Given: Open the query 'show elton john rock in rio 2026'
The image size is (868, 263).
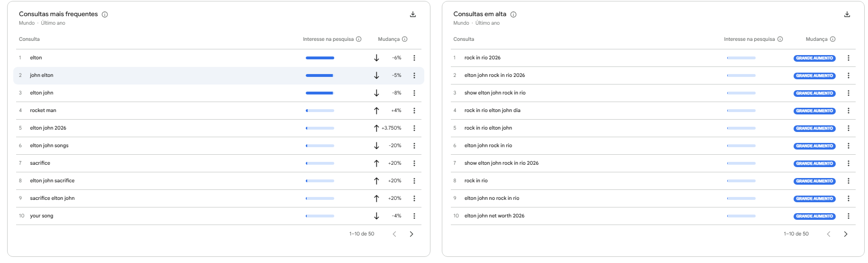Looking at the screenshot, I should pyautogui.click(x=502, y=163).
